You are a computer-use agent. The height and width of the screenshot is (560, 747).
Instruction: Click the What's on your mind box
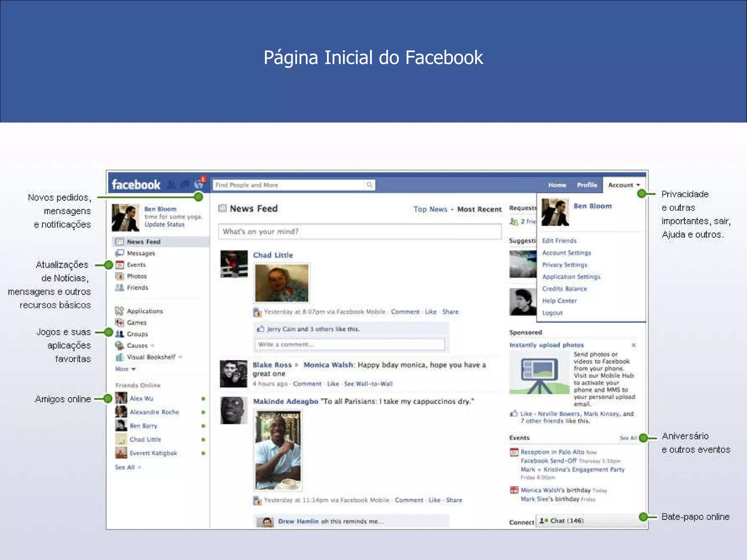[360, 232]
